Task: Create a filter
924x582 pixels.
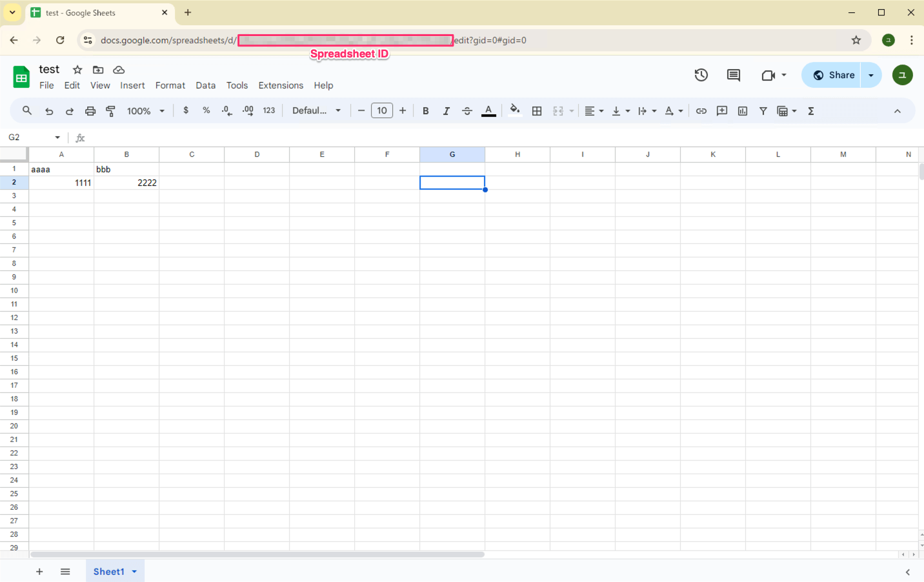Action: pyautogui.click(x=763, y=111)
